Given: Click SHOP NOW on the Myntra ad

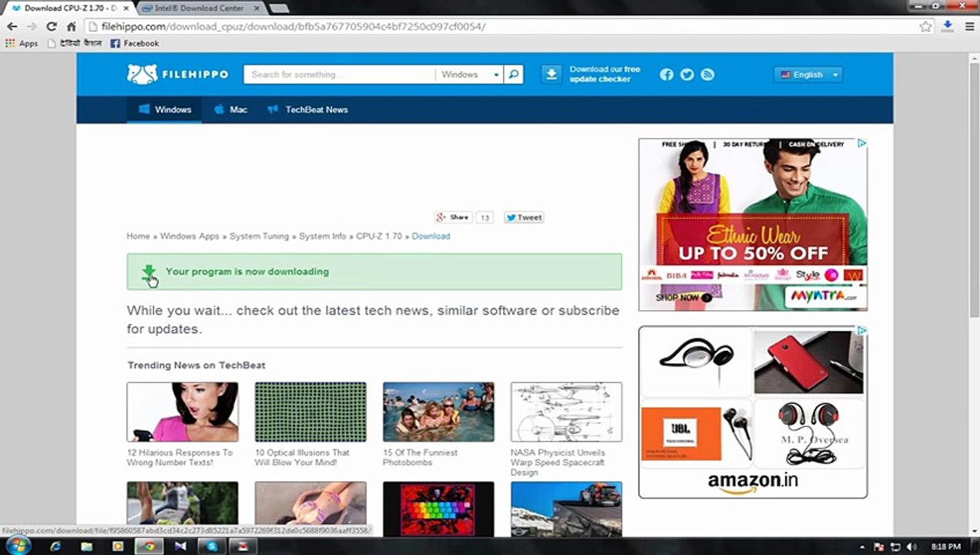Looking at the screenshot, I should [684, 298].
